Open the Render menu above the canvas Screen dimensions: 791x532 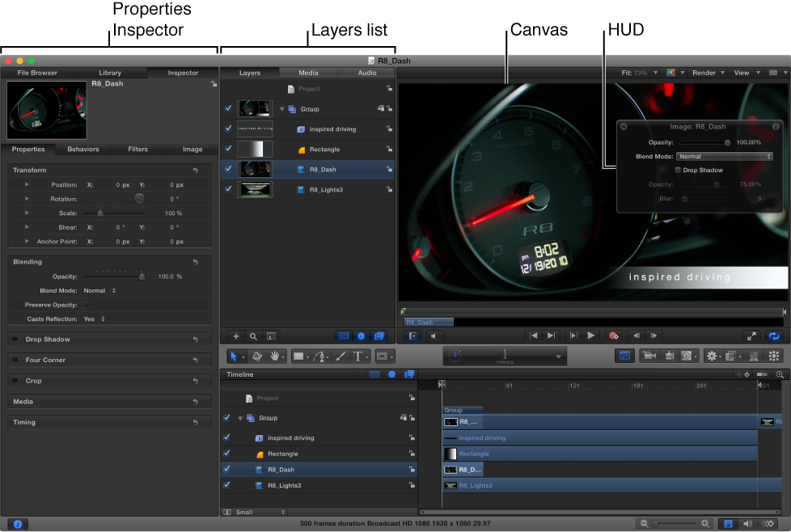coord(706,72)
